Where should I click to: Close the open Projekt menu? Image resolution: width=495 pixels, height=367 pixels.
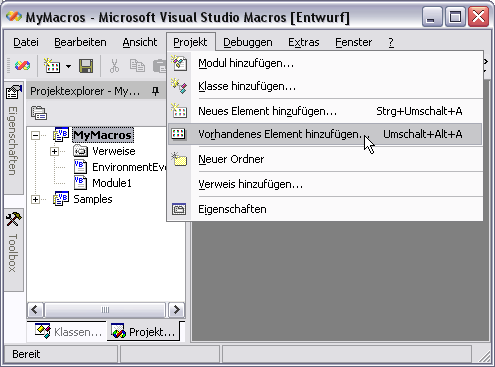(190, 42)
